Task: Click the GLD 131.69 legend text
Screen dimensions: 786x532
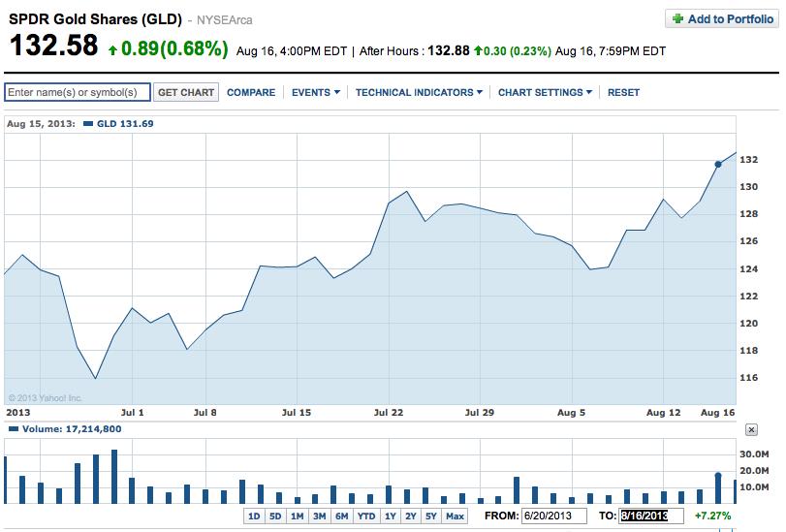Action: coord(125,124)
